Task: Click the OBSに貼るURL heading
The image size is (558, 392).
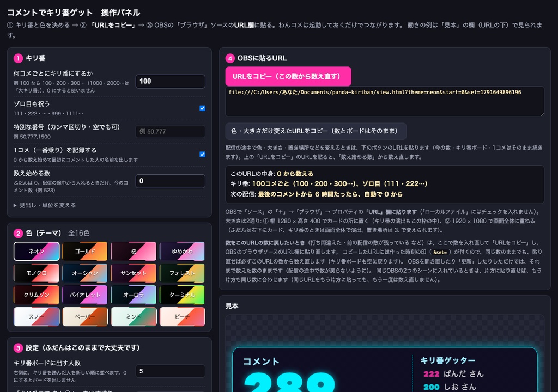Action: 262,58
